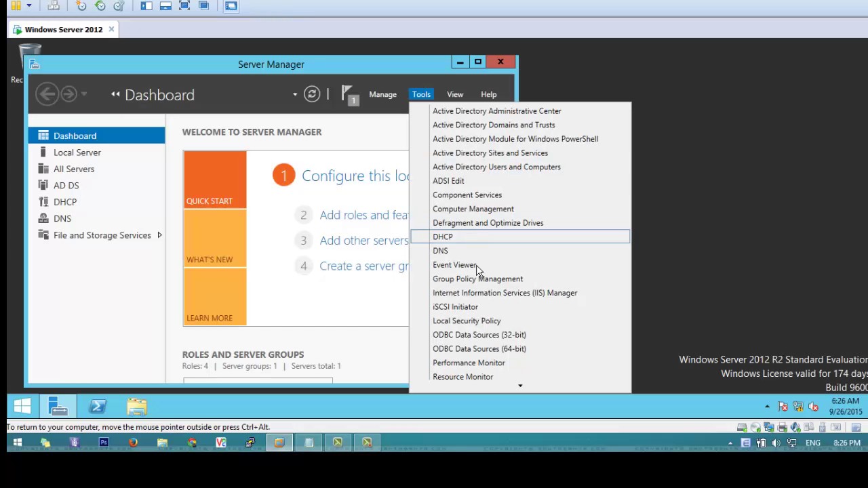
Task: Open Active Directory Domains and Trusts
Action: coord(520,125)
